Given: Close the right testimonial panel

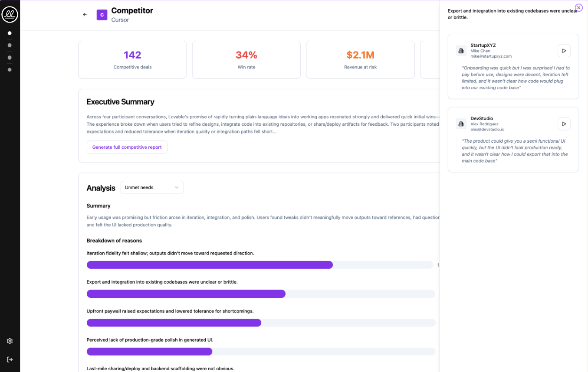Looking at the screenshot, I should (578, 7).
